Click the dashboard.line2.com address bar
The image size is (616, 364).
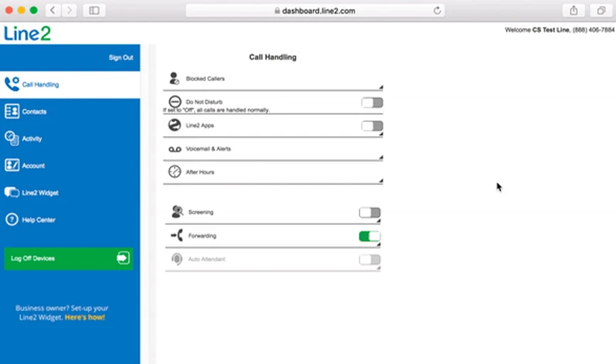pyautogui.click(x=315, y=11)
